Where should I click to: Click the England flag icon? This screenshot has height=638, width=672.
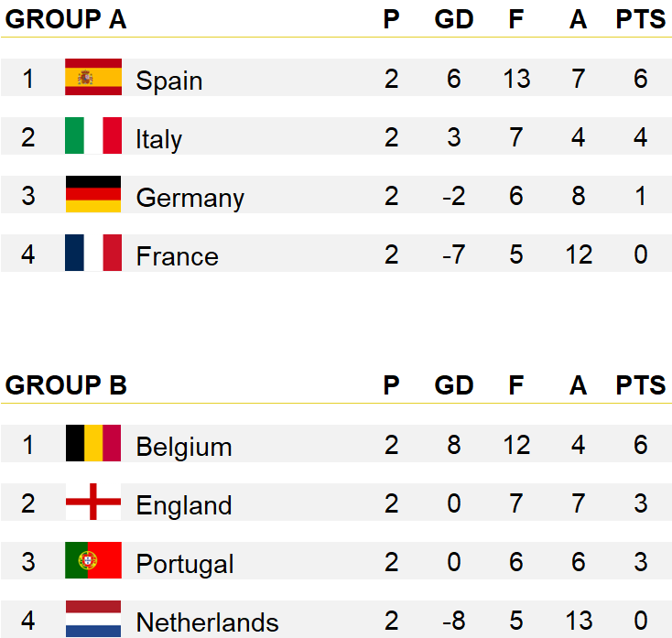pos(93,502)
